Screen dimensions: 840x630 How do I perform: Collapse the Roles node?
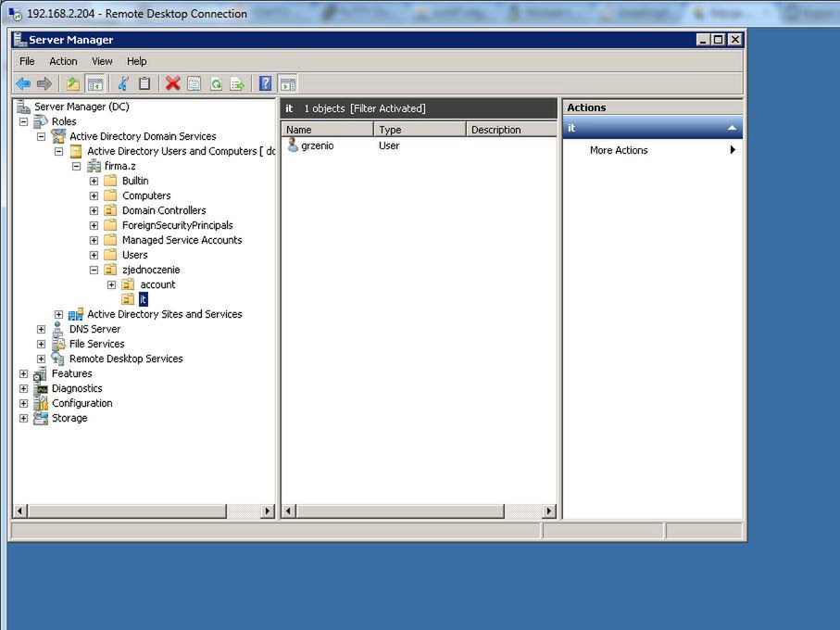[23, 121]
